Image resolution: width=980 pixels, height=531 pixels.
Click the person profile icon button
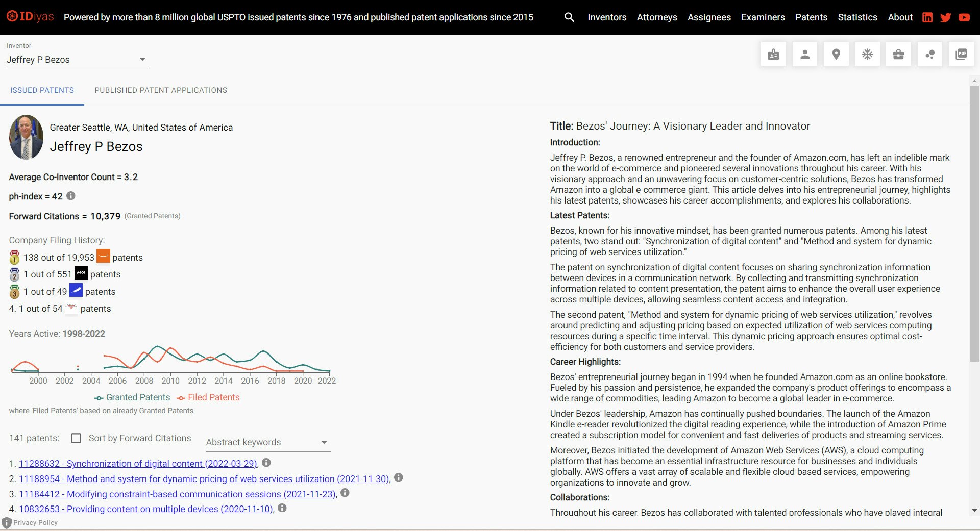point(805,54)
